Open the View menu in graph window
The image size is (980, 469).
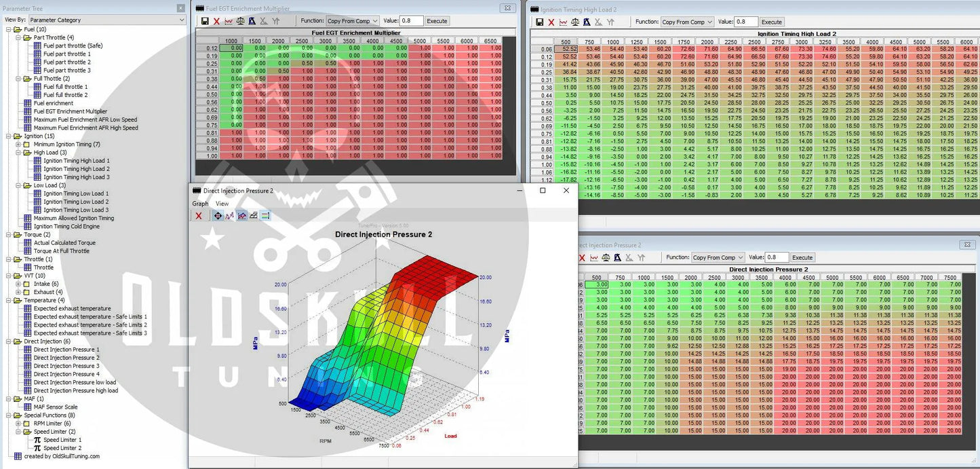pyautogui.click(x=222, y=204)
